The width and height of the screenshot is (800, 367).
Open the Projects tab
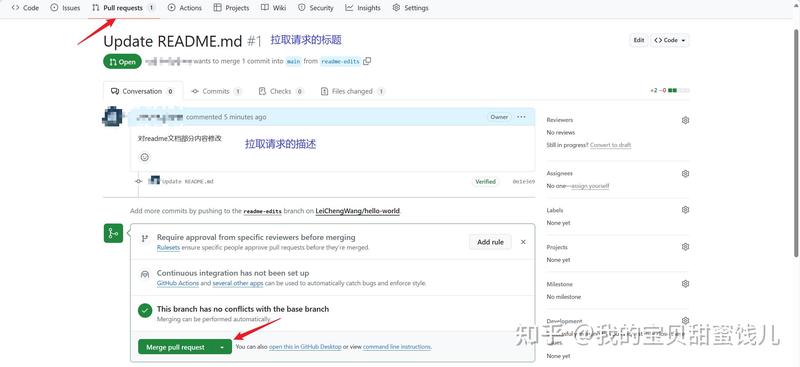[x=232, y=8]
